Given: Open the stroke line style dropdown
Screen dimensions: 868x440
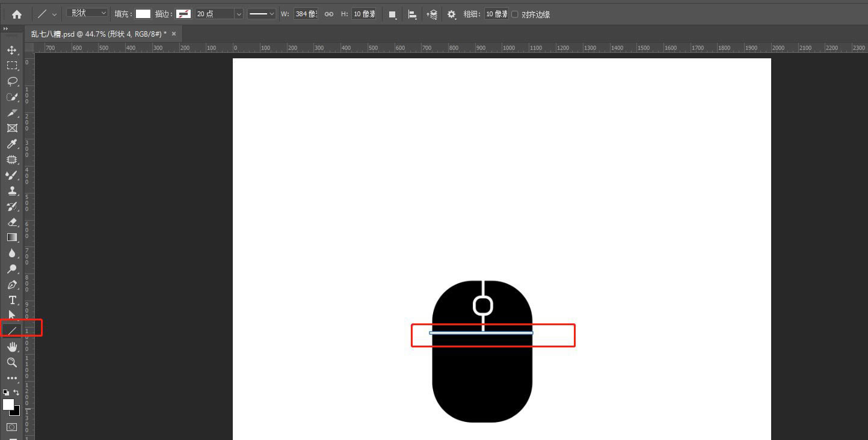Looking at the screenshot, I should tap(262, 14).
